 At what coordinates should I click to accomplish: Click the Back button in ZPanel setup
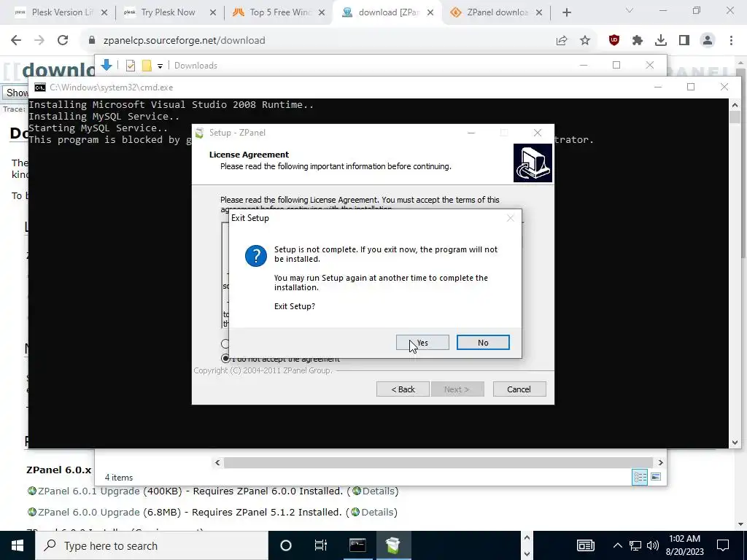pos(403,389)
